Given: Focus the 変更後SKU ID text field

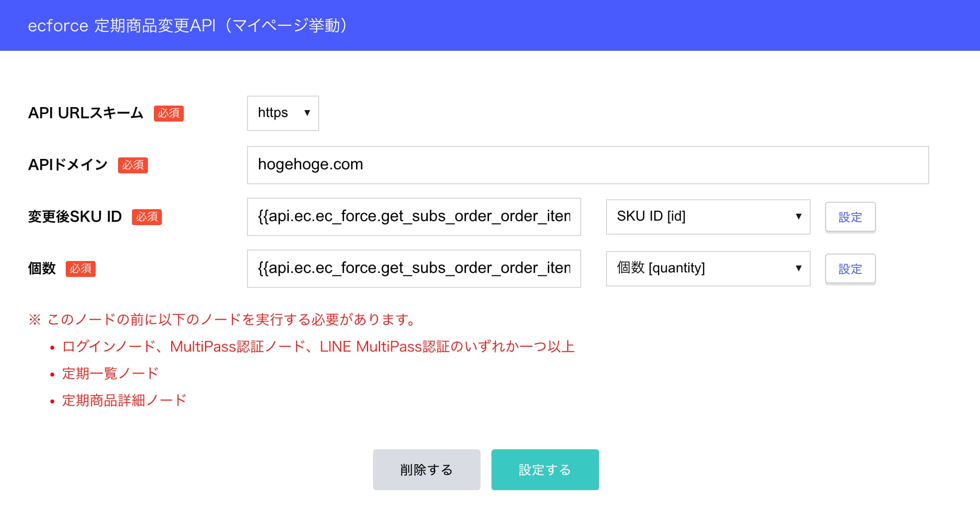Looking at the screenshot, I should click(414, 217).
